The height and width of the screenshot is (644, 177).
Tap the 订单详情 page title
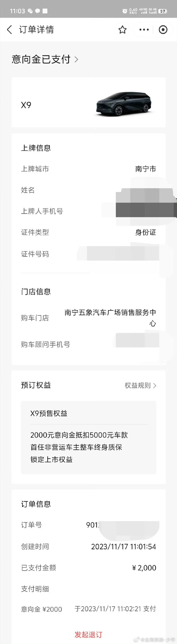pos(37,30)
